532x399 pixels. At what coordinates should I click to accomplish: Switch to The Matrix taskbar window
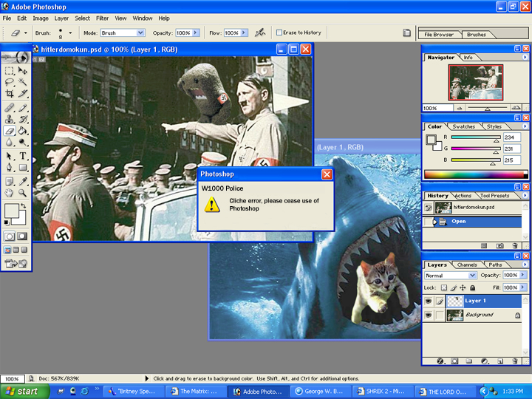click(197, 391)
